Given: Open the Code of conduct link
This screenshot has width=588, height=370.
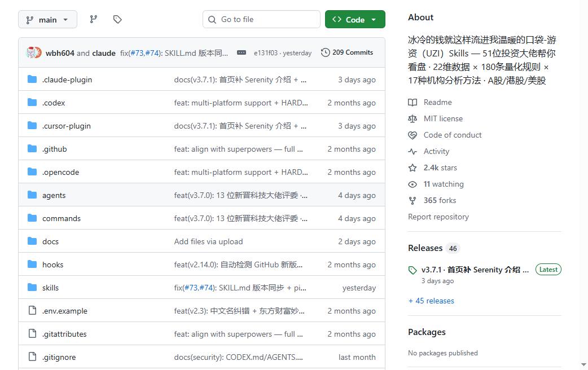Looking at the screenshot, I should tap(452, 135).
